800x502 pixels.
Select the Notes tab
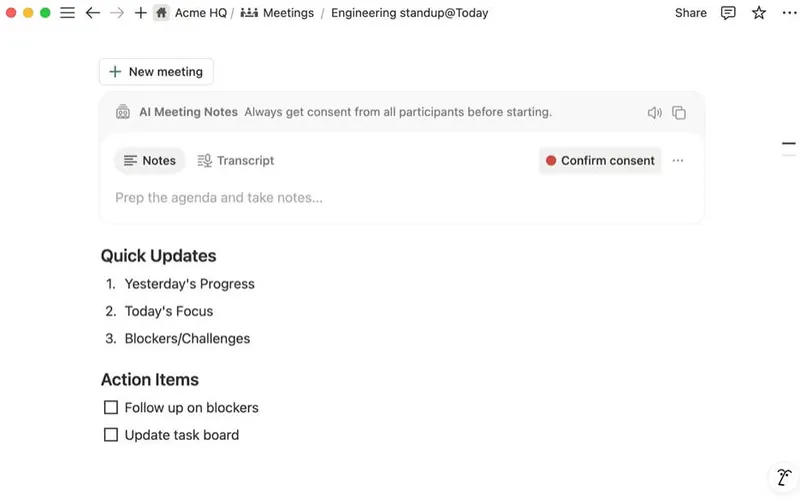pos(149,161)
